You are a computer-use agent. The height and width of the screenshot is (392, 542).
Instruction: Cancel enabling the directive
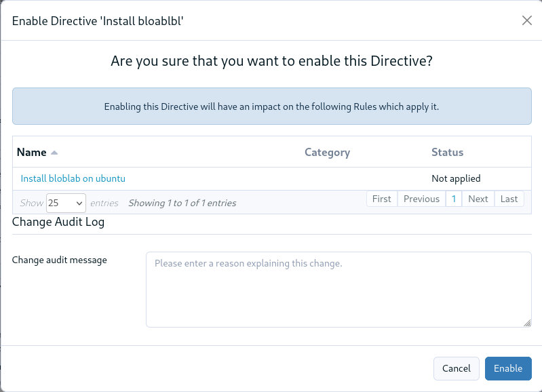coord(457,368)
